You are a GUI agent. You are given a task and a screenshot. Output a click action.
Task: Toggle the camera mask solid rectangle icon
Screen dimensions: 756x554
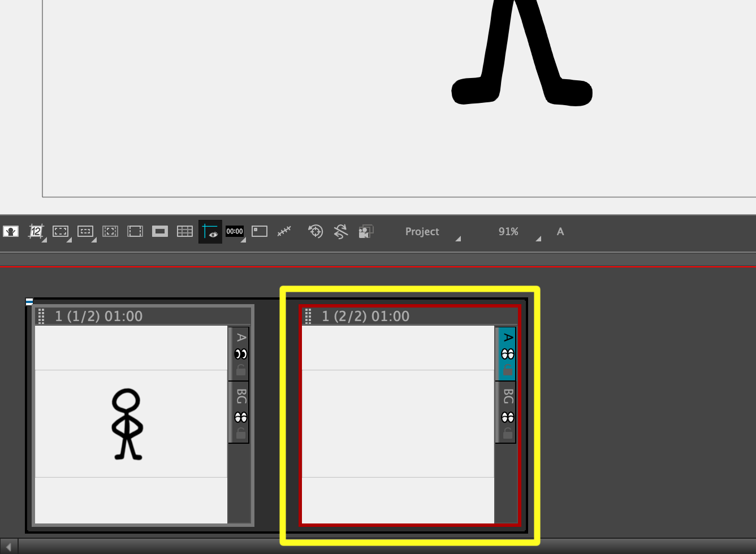(x=160, y=231)
